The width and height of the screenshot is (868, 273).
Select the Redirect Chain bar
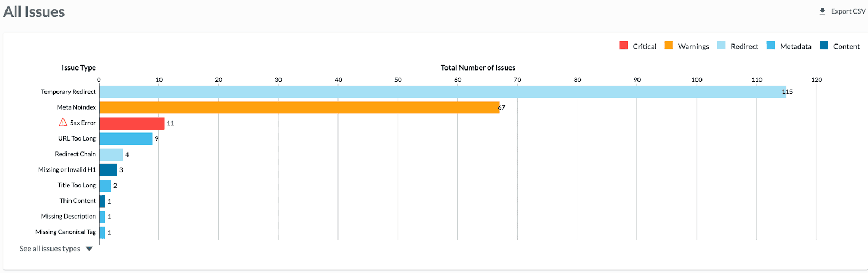(111, 155)
